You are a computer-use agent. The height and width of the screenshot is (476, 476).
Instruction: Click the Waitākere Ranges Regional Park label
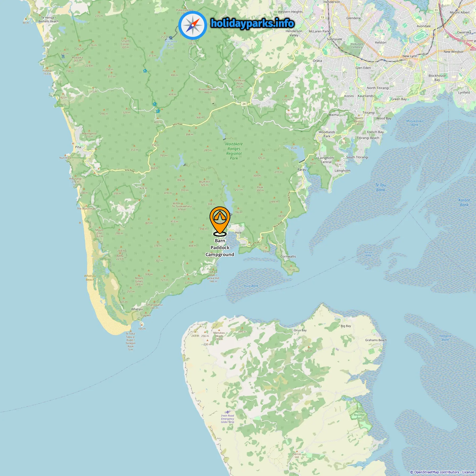click(x=234, y=151)
